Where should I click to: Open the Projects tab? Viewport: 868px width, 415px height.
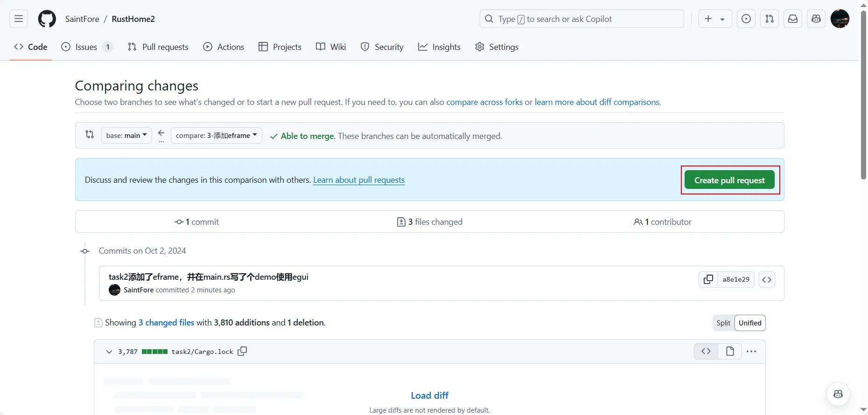(x=280, y=47)
